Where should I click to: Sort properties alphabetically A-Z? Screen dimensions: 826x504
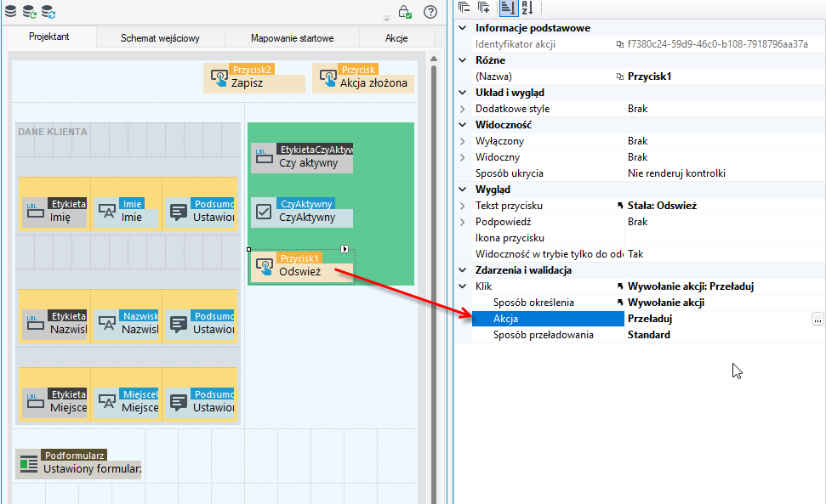(527, 8)
